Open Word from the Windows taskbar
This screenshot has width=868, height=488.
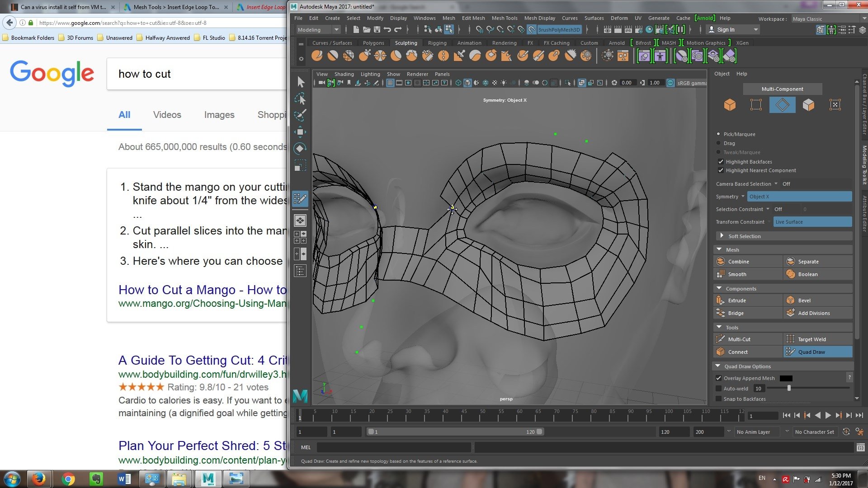pos(124,479)
